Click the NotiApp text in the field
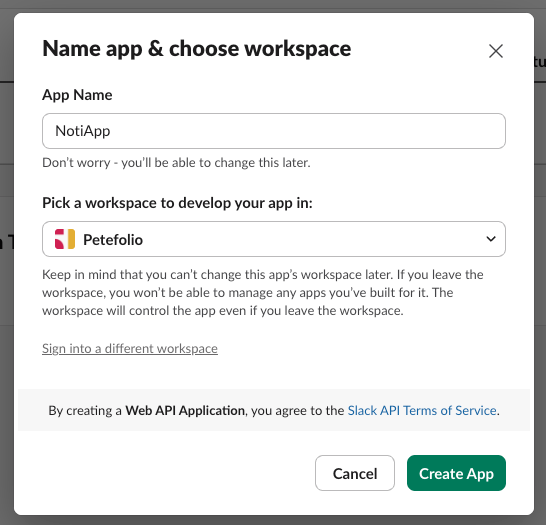Image resolution: width=546 pixels, height=525 pixels. tap(83, 131)
